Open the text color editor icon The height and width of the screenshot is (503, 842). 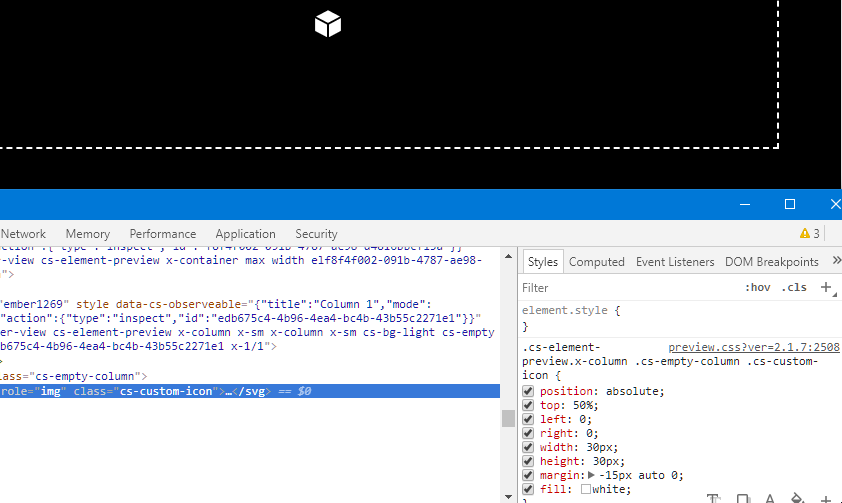[x=770, y=498]
